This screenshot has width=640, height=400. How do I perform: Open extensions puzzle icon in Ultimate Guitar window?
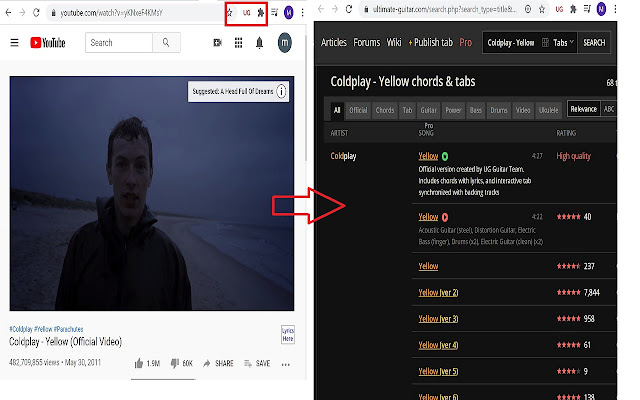(573, 9)
